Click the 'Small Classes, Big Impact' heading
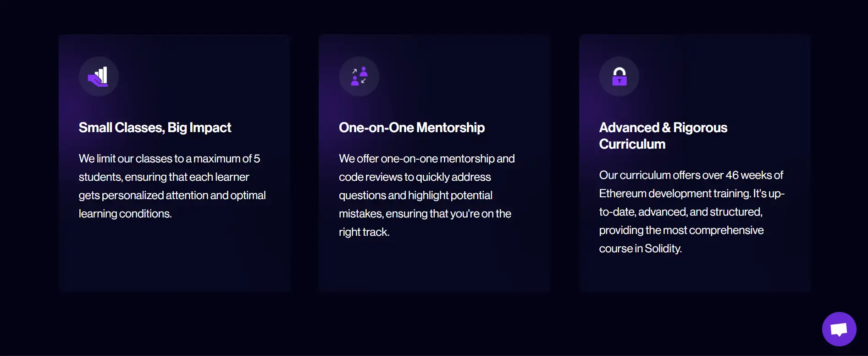 pyautogui.click(x=155, y=128)
